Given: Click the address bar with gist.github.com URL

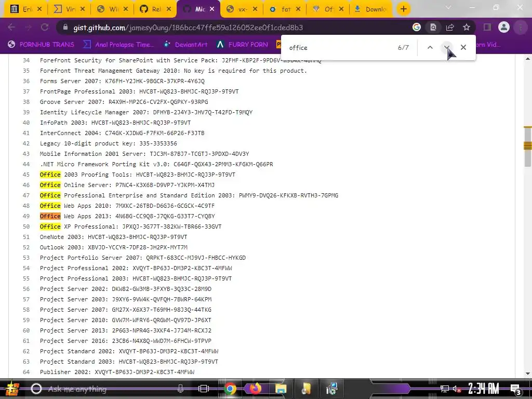Looking at the screenshot, I should [x=234, y=28].
